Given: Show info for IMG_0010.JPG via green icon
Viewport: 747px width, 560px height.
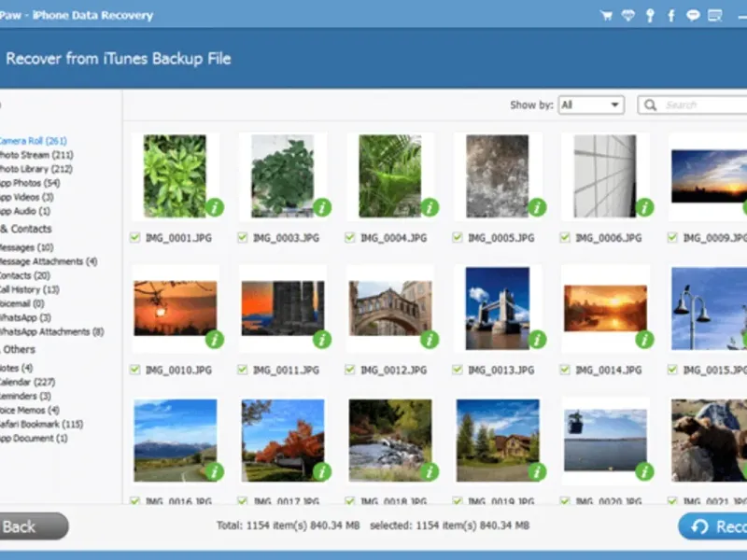Looking at the screenshot, I should coord(215,340).
